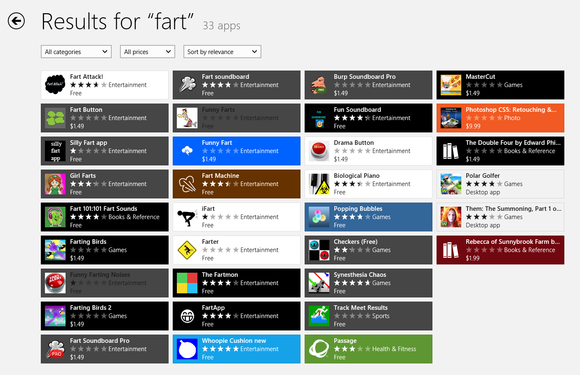Click the Fart Attack! app icon
Screen dimensions: 580x375
[x=55, y=85]
